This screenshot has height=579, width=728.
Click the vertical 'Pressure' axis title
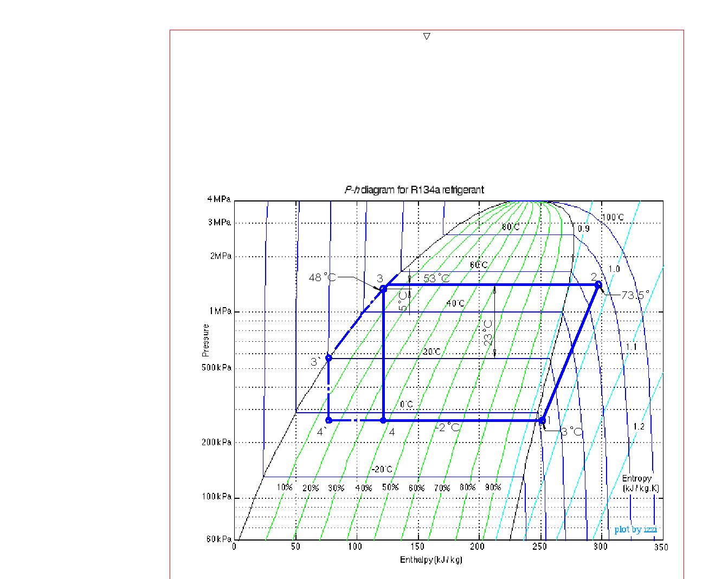pyautogui.click(x=205, y=340)
